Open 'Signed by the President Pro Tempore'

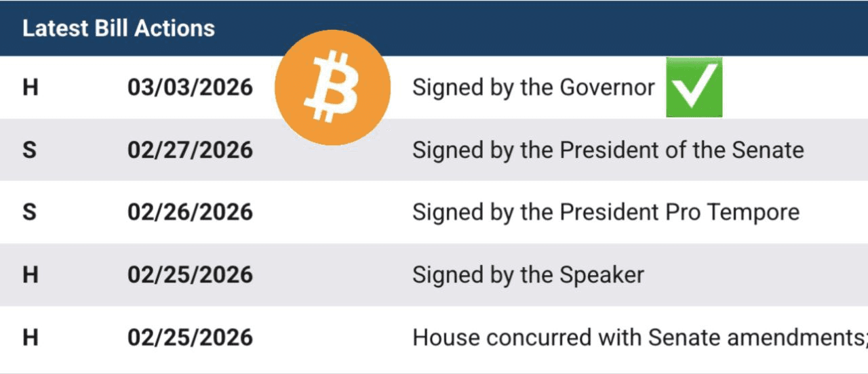606,212
